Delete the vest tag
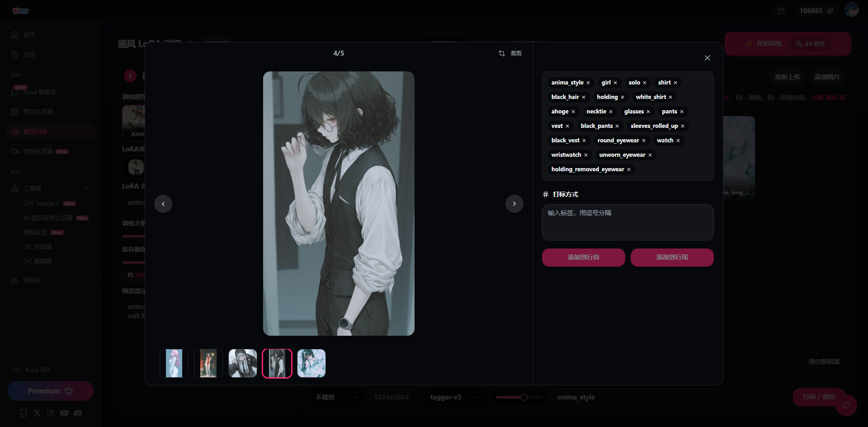Screen dimensions: 868x427 [567, 126]
